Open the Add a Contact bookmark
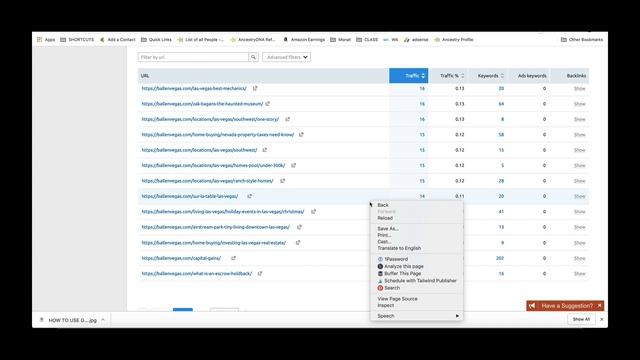The width and height of the screenshot is (640, 360). coord(118,40)
